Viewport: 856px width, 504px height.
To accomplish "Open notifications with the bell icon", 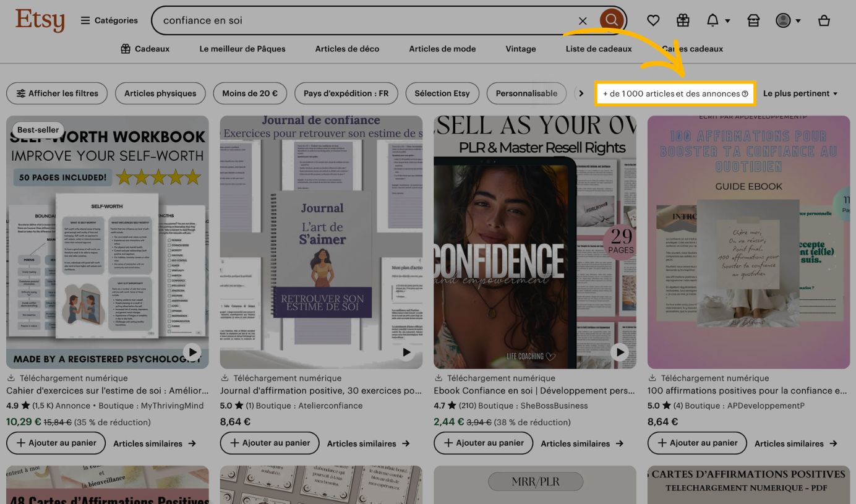I will tap(713, 20).
